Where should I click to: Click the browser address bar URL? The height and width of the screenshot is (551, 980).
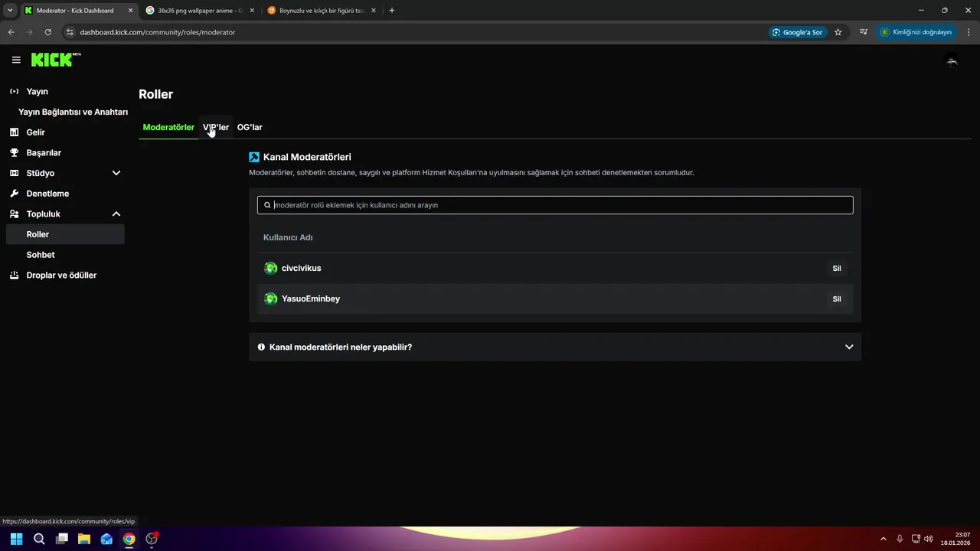tap(158, 32)
